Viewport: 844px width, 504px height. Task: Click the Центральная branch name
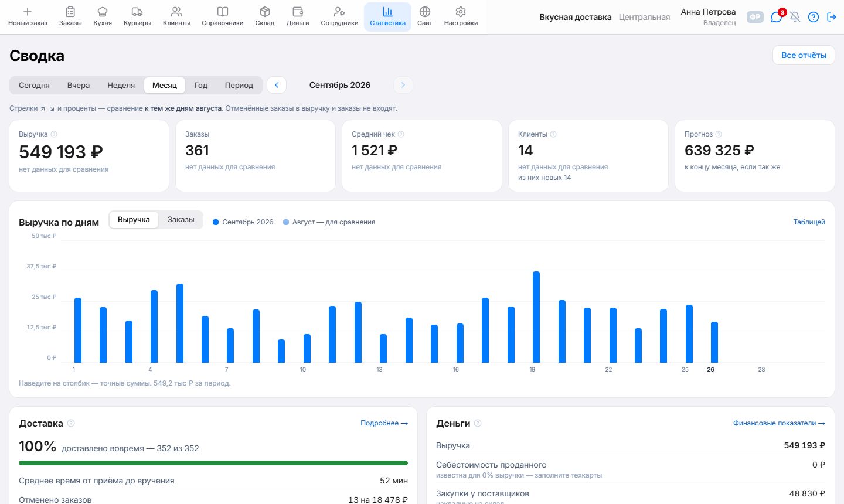click(644, 17)
